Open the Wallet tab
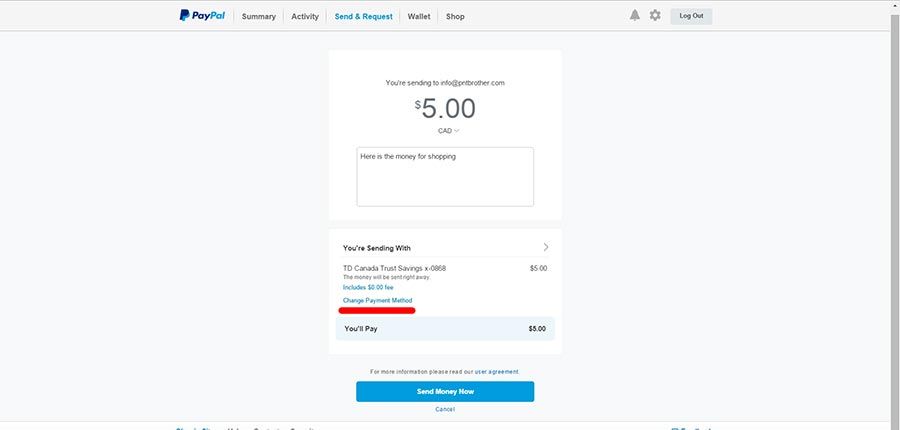The width and height of the screenshot is (900, 430). coord(419,17)
